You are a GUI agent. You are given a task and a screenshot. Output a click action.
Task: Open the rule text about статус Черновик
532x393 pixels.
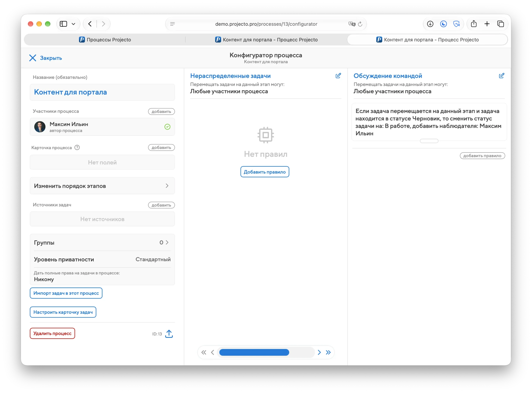point(428,122)
